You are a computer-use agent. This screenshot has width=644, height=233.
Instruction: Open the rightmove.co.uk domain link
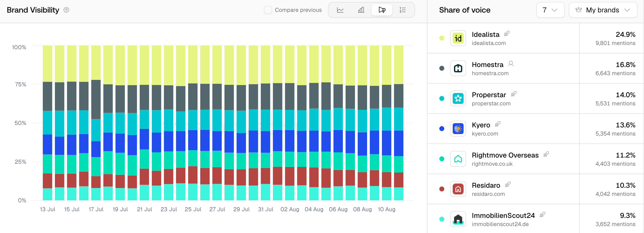(x=492, y=164)
